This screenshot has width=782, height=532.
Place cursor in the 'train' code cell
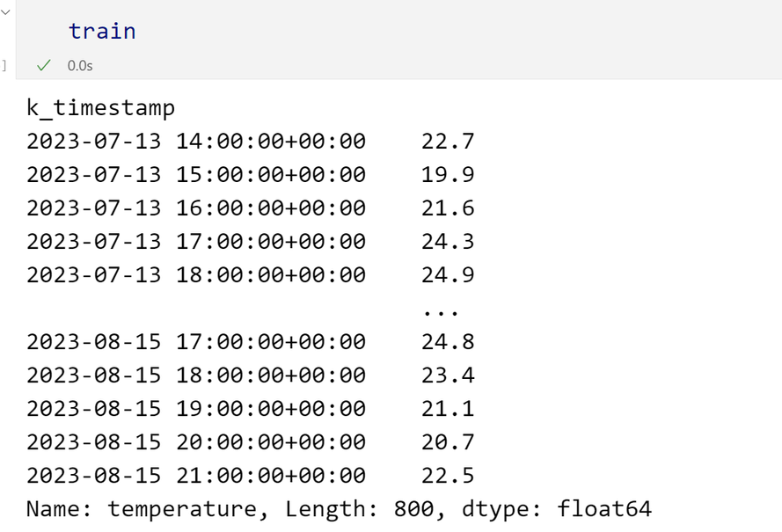(399, 31)
